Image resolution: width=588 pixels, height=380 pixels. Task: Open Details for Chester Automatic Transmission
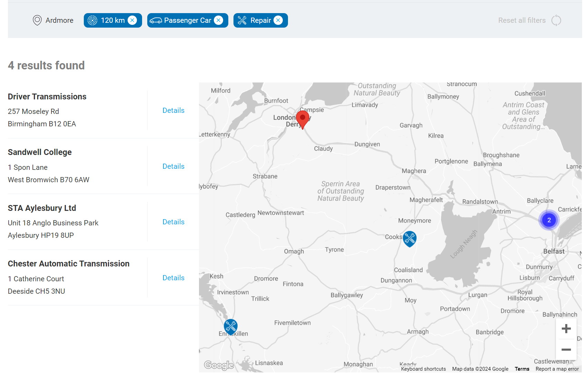[x=173, y=278]
